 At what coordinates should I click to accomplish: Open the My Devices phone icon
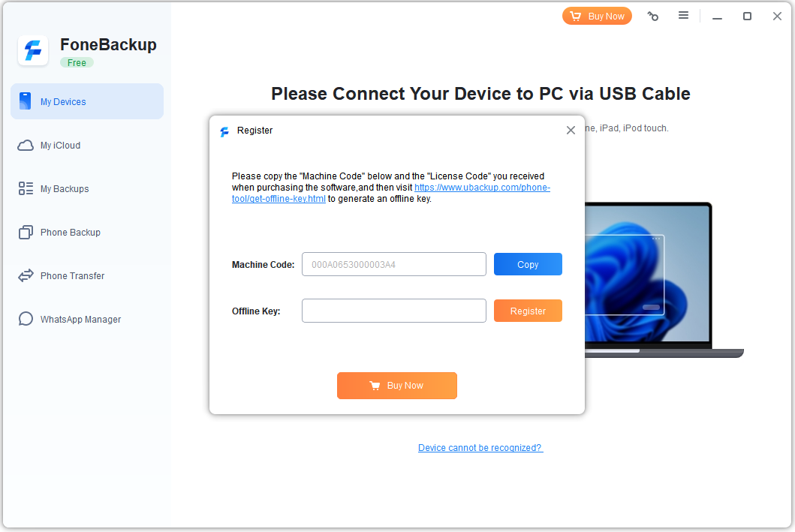[x=25, y=101]
